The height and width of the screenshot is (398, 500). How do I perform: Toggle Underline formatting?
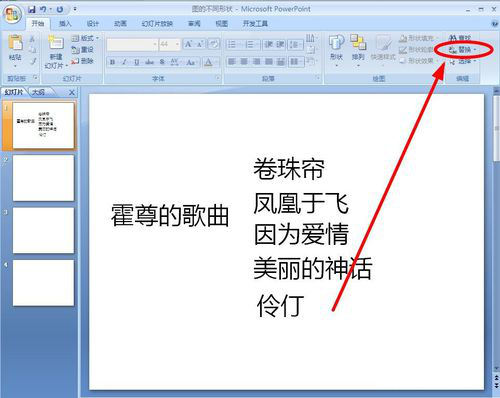[x=137, y=62]
